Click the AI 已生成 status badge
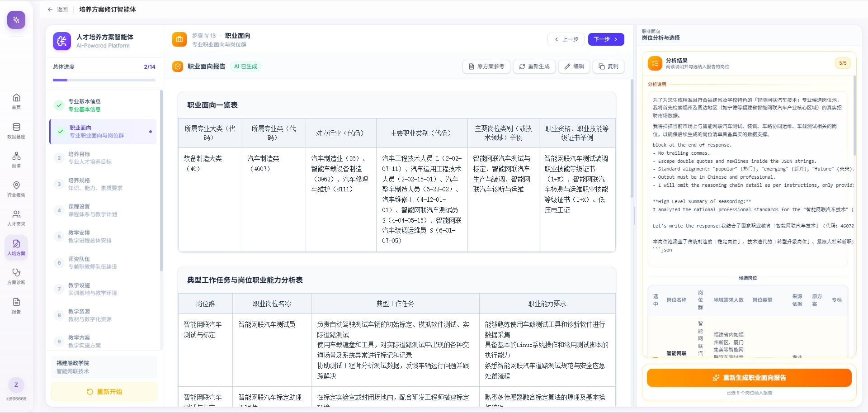The height and width of the screenshot is (413, 868). pos(245,66)
